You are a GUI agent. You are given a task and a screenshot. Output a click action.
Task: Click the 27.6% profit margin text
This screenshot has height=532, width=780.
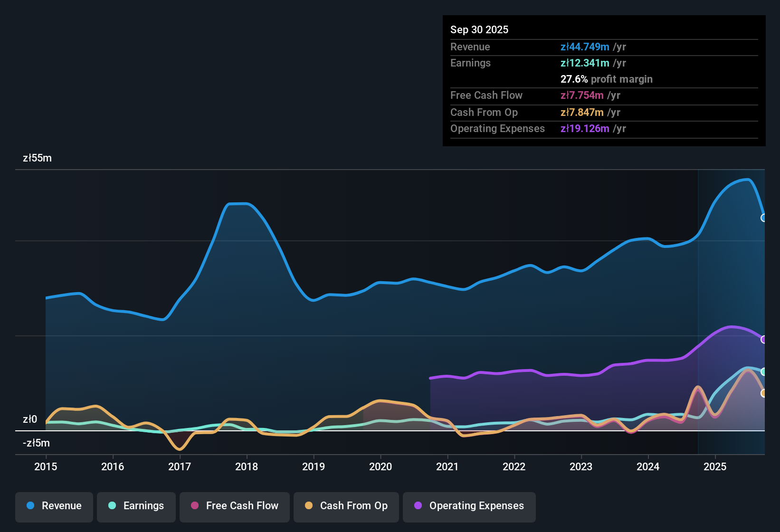click(x=607, y=79)
